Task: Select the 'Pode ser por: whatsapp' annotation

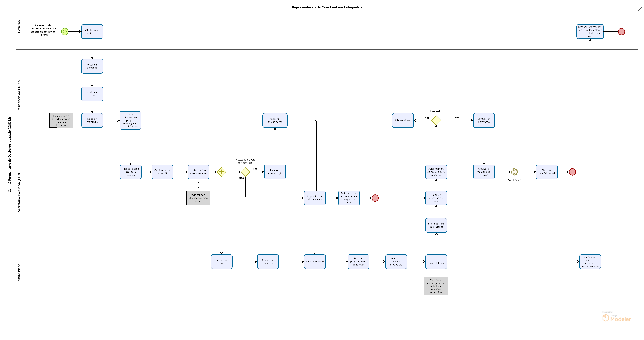Action: [198, 198]
